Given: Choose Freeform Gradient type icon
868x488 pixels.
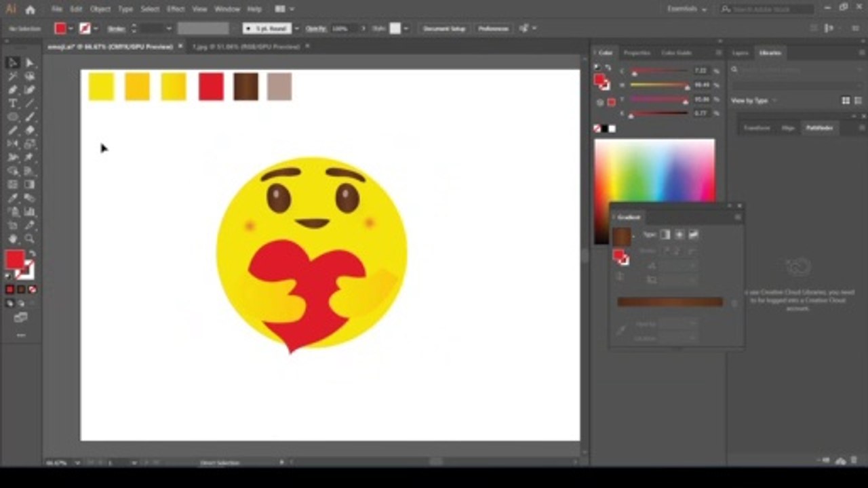Looking at the screenshot, I should [x=694, y=235].
